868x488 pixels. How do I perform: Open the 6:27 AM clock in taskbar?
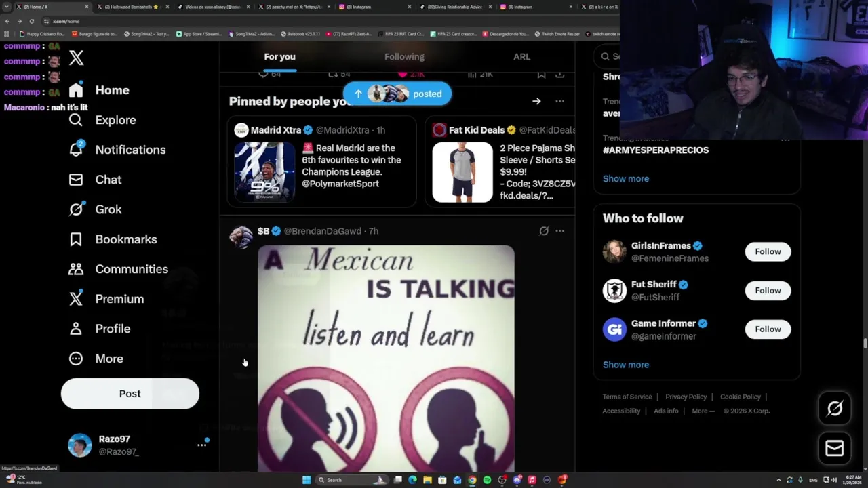click(x=852, y=480)
